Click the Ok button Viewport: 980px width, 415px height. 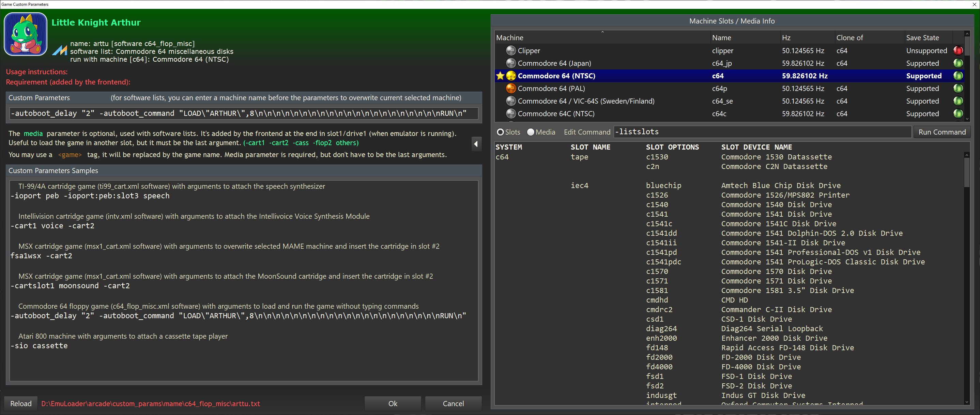pyautogui.click(x=392, y=404)
